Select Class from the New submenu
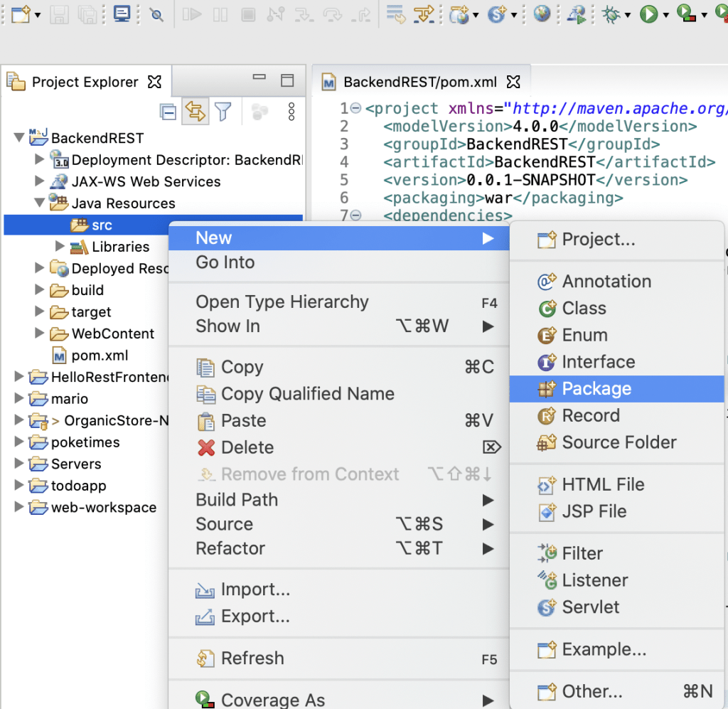The width and height of the screenshot is (728, 709). [584, 308]
